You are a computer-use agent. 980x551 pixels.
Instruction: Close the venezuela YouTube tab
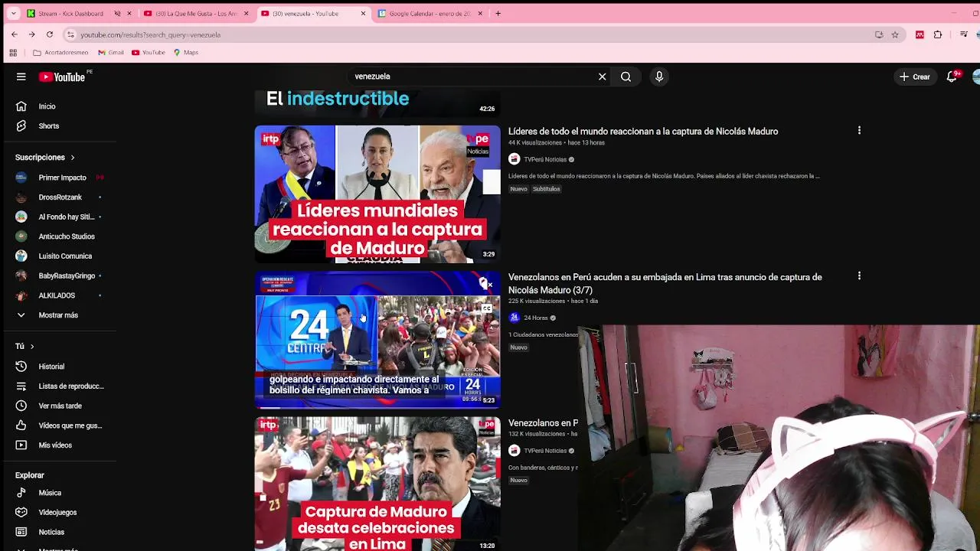[x=363, y=13]
